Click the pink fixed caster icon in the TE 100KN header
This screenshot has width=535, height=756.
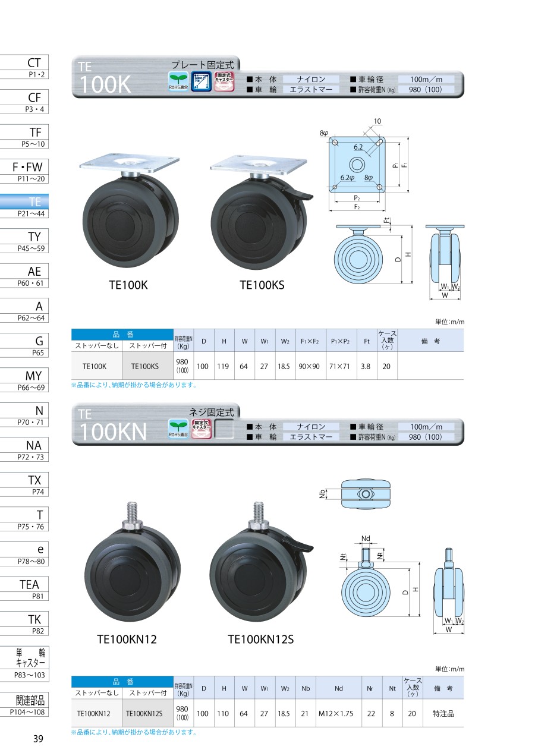(201, 429)
